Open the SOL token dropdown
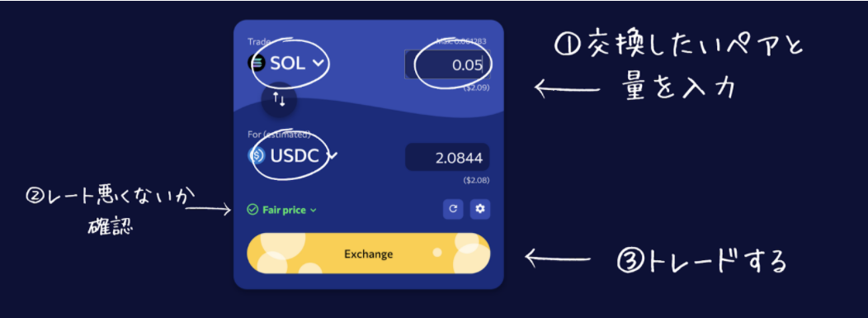The height and width of the screenshot is (318, 868). 289,63
